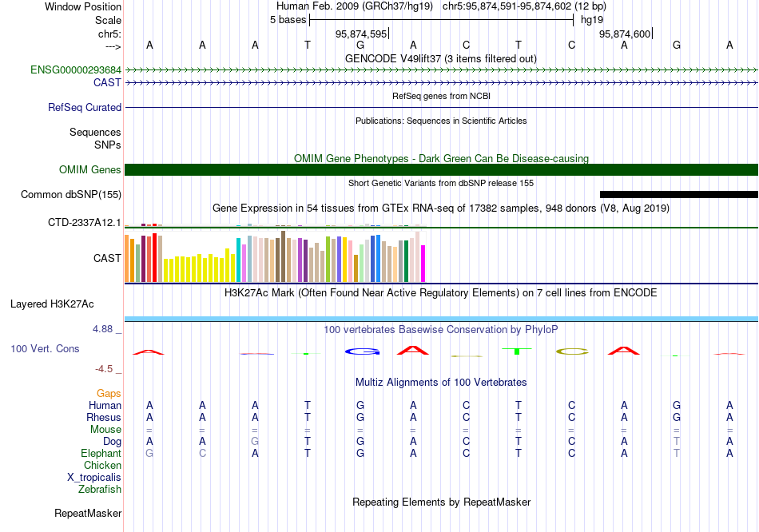Click the OMIM Genes track label
Image resolution: width=759 pixels, height=532 pixels.
[x=89, y=169]
